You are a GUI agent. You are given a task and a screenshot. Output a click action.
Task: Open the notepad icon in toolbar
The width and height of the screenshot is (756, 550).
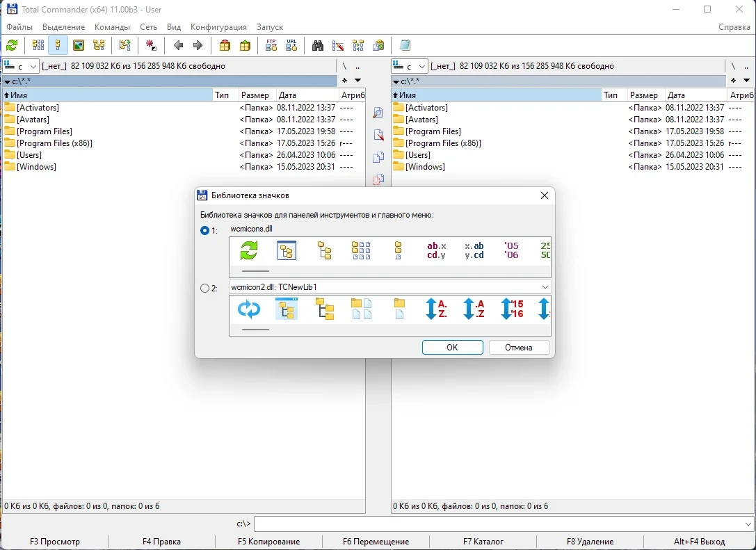click(x=405, y=45)
